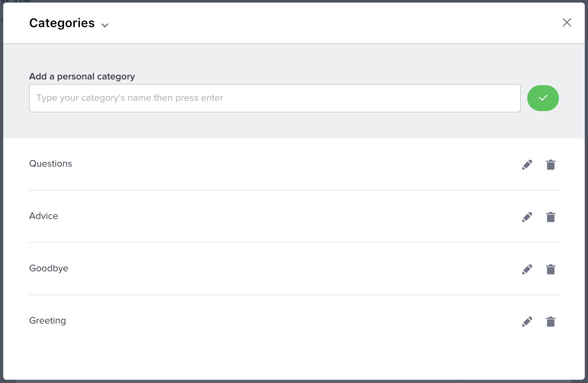Edit the Goodbye category name
Screen dimensions: 588x383
tap(527, 269)
